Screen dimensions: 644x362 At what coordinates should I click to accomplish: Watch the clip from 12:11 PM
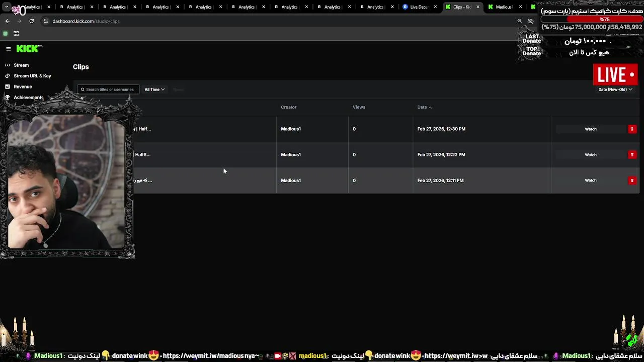click(591, 180)
